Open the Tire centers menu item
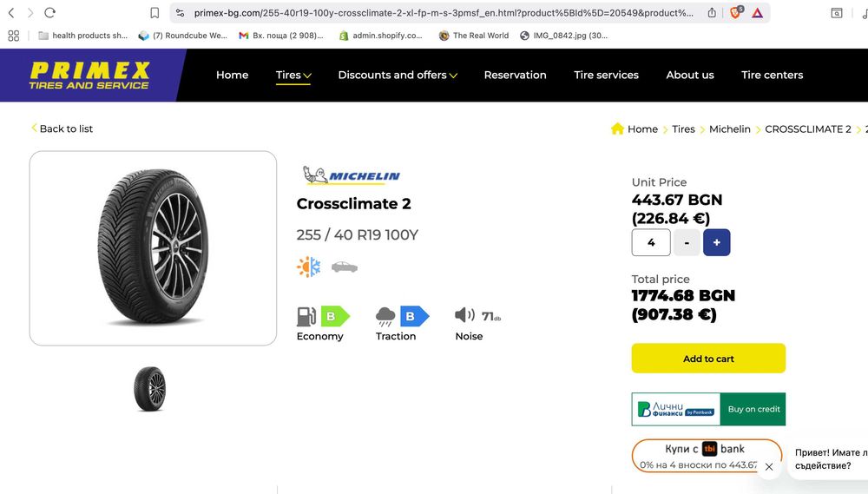868x494 pixels. click(x=772, y=75)
